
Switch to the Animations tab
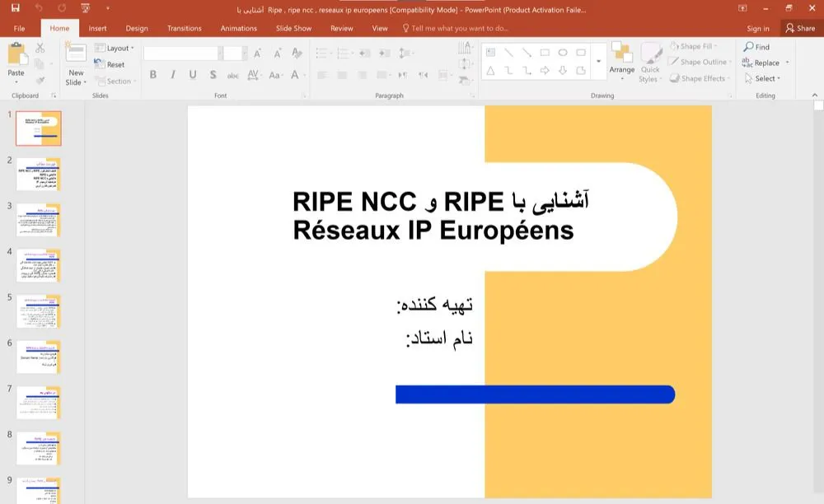coord(238,27)
